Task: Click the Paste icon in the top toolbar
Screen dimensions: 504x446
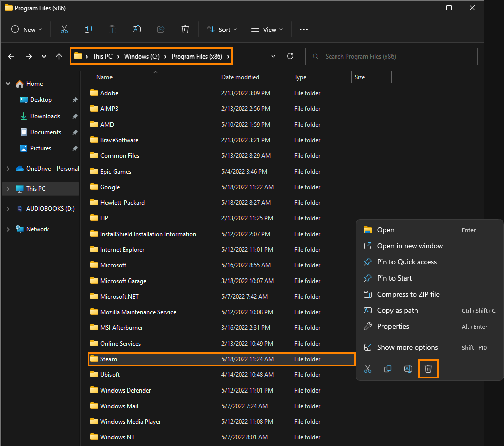Action: tap(113, 30)
